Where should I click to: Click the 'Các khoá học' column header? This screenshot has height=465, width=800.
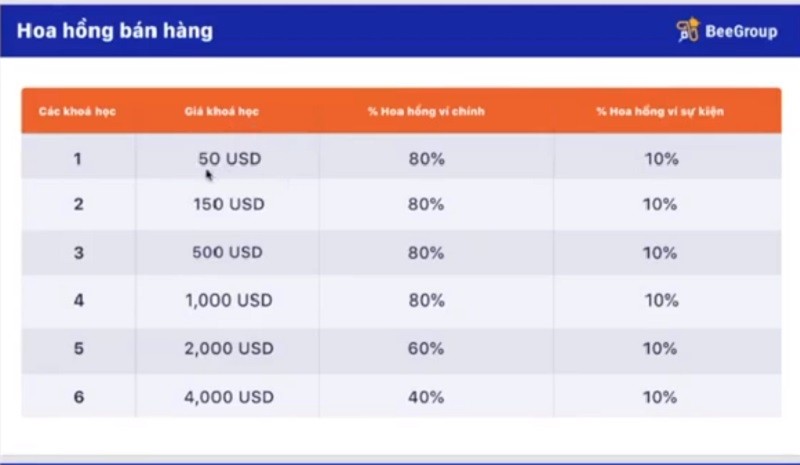pos(78,111)
